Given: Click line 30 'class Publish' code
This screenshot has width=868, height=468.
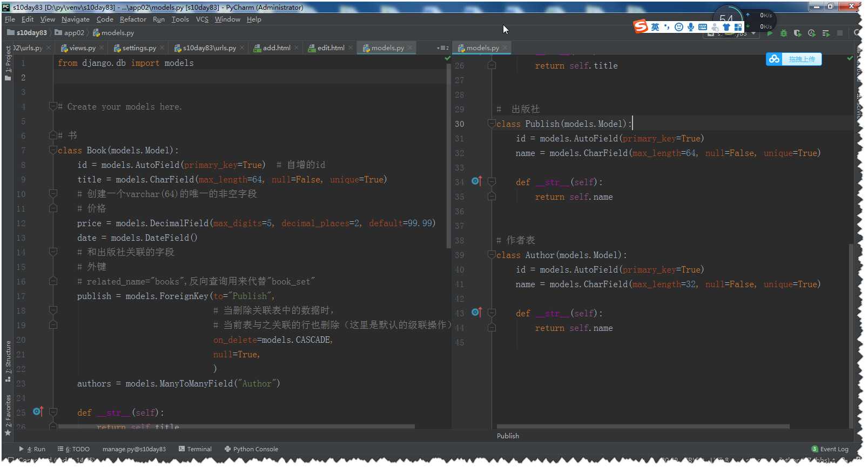Looking at the screenshot, I should pyautogui.click(x=563, y=124).
